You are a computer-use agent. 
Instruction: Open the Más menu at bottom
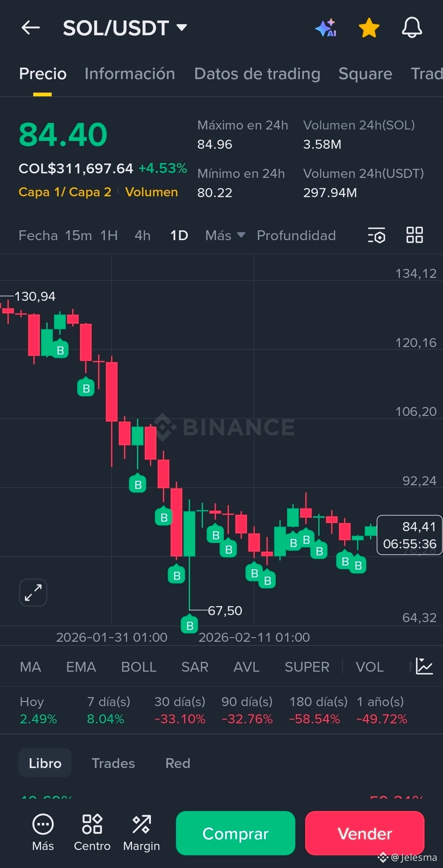click(43, 833)
